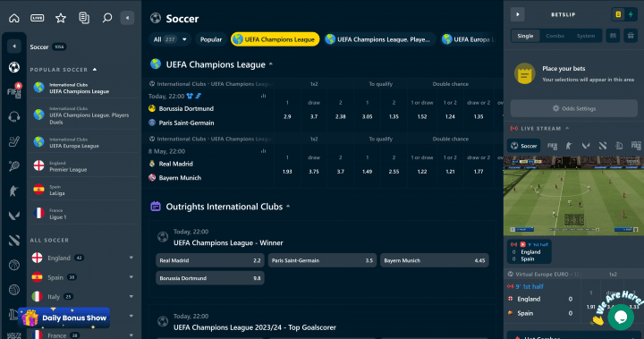Viewport: 644px width, 339px height.
Task: Switch bet mode to Combo
Action: coord(555,36)
